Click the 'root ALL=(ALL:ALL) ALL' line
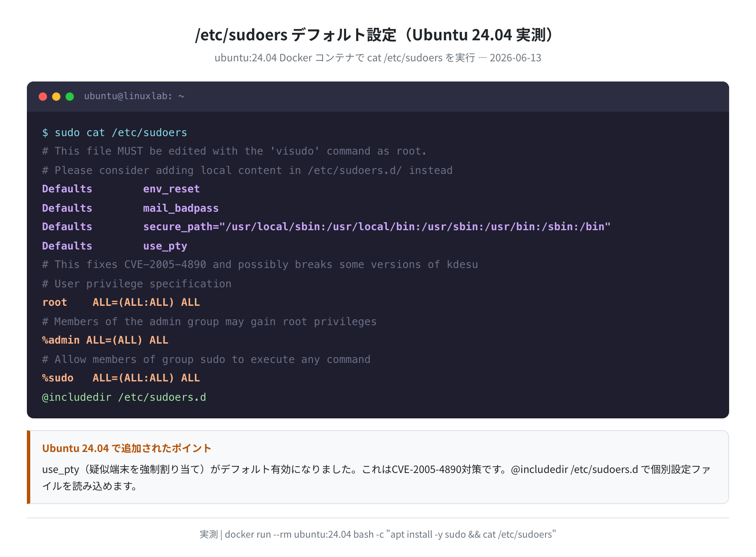The width and height of the screenshot is (756, 557). point(121,302)
